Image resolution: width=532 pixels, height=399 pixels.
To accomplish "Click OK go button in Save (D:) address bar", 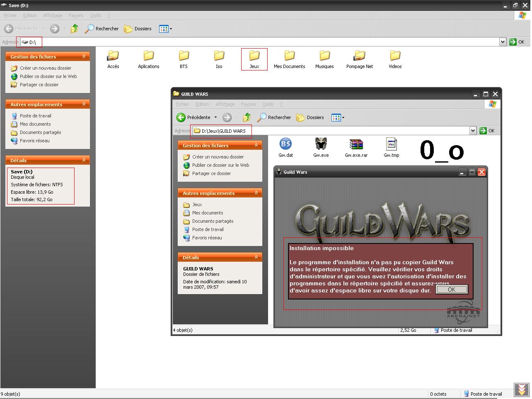I will click(517, 42).
